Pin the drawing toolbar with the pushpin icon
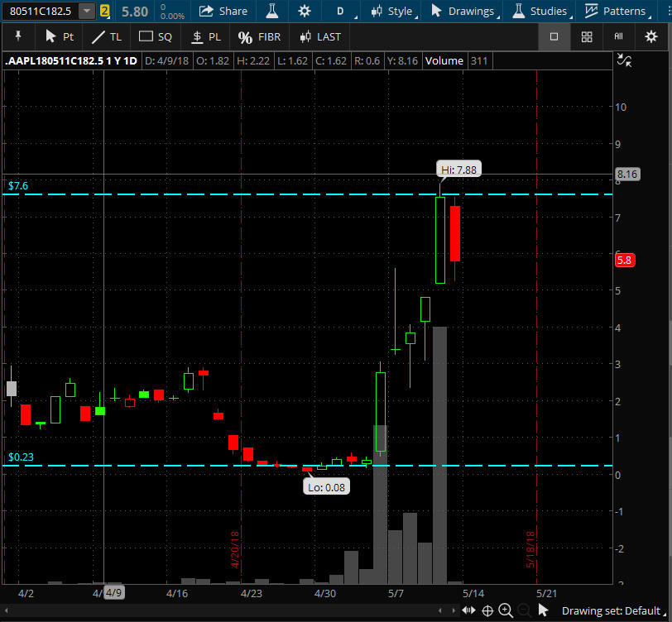The width and height of the screenshot is (672, 622). coord(17,36)
